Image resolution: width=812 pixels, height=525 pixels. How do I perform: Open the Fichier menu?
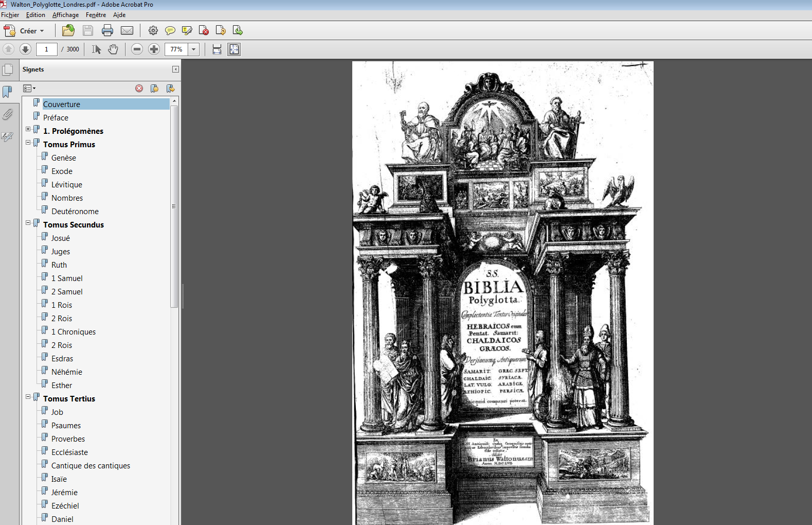(x=10, y=15)
